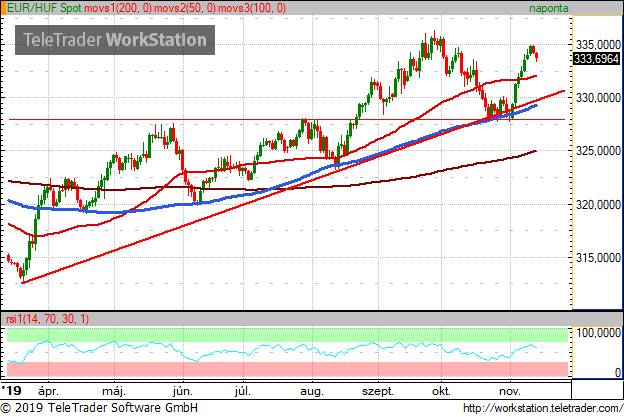Click the szept. date axis label

pyautogui.click(x=378, y=392)
